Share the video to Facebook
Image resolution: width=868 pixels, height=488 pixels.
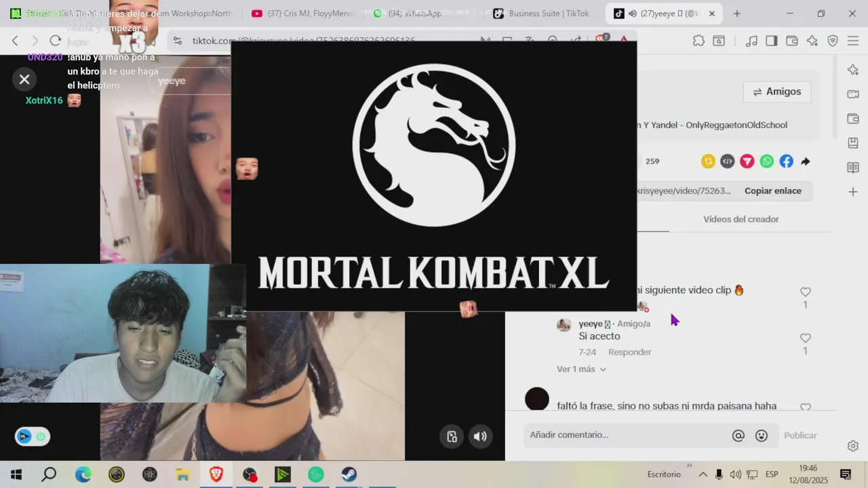[786, 161]
